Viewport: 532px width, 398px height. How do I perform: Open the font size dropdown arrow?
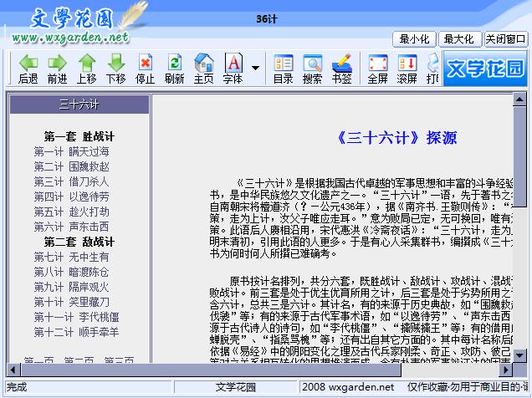click(x=255, y=68)
